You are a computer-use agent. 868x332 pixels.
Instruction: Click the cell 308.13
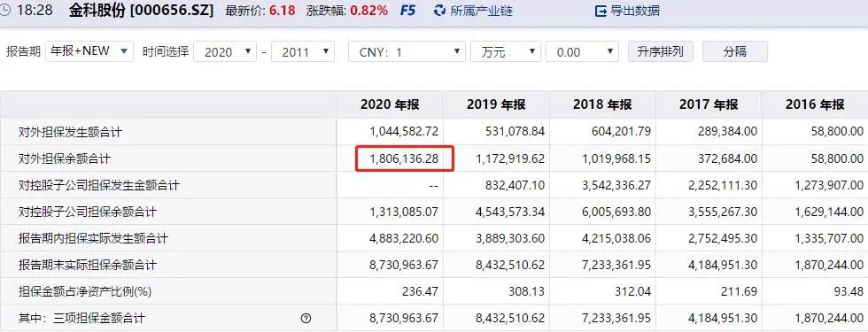point(526,291)
